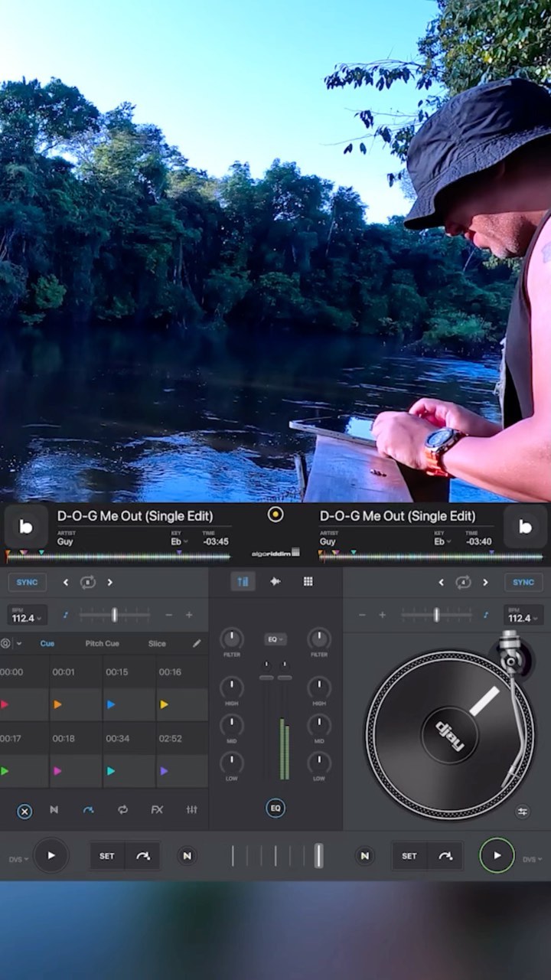The height and width of the screenshot is (980, 551).
Task: Toggle SYNC on the right deck
Action: (523, 582)
